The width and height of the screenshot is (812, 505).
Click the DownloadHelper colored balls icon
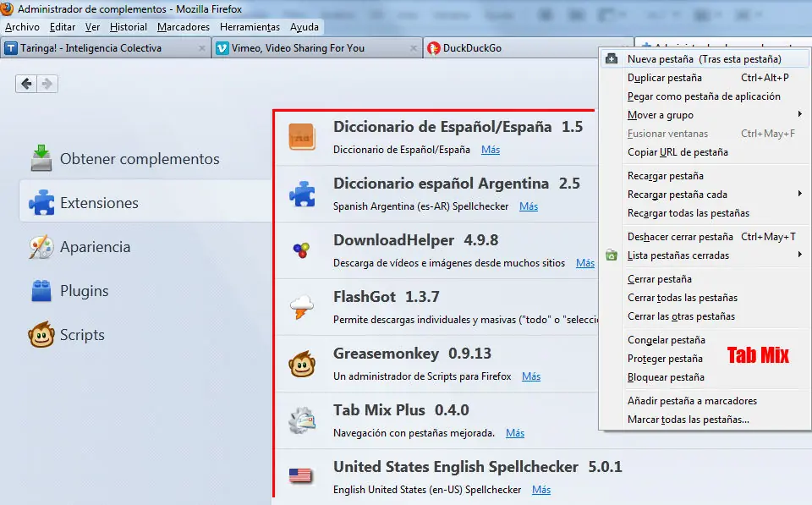coord(301,250)
